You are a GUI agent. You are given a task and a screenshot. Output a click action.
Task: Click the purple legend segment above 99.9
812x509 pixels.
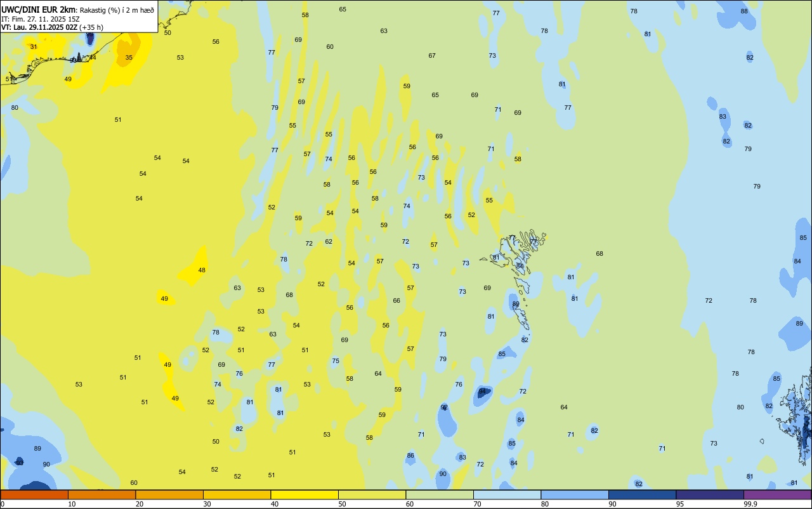pyautogui.click(x=777, y=494)
